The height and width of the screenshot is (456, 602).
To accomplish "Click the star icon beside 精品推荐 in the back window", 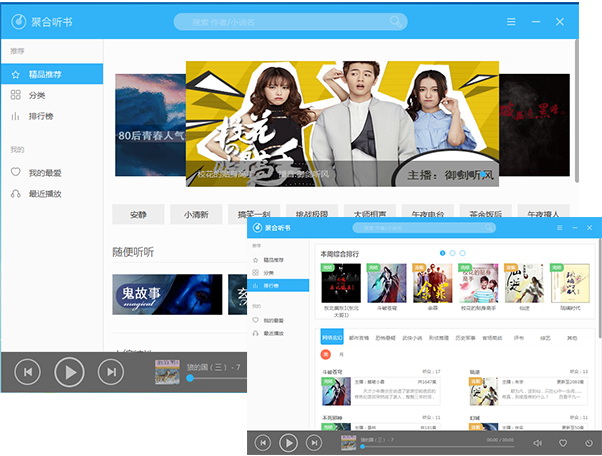I will [x=15, y=74].
